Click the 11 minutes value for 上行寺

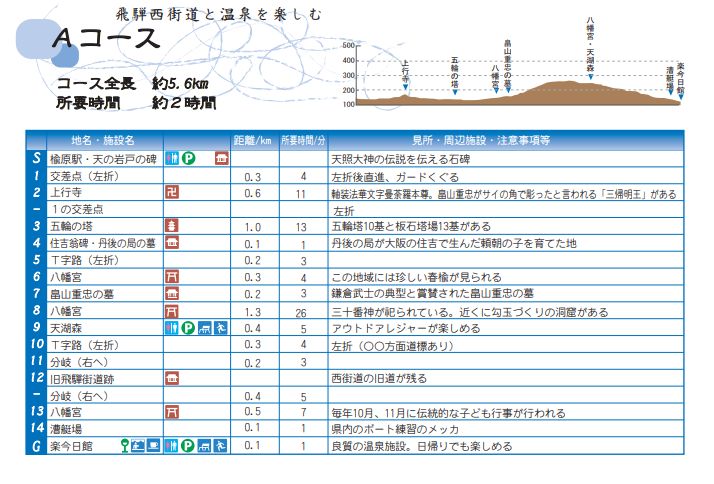301,194
